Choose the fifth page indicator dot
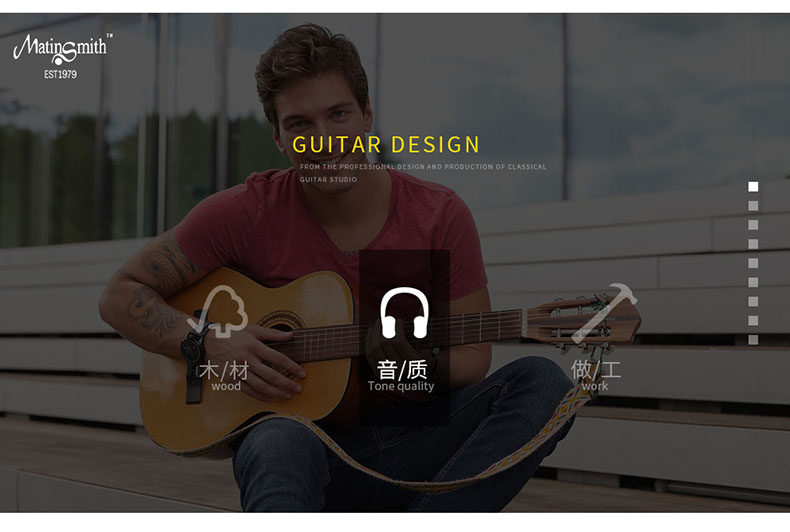790x532 pixels. [753, 263]
